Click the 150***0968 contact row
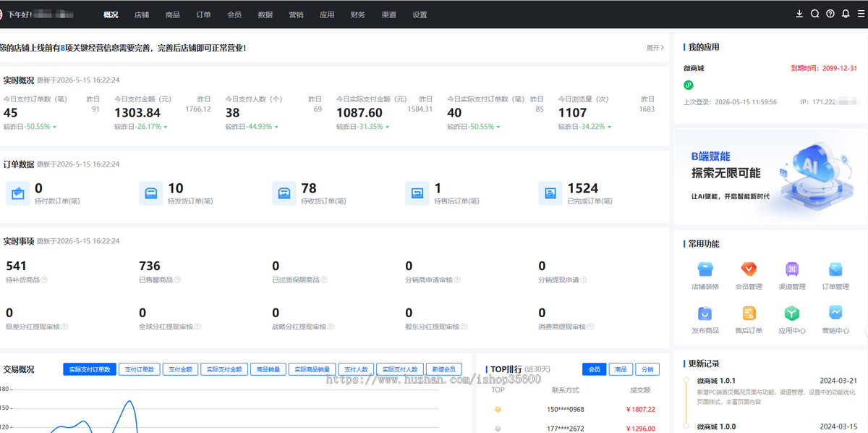 [x=571, y=409]
